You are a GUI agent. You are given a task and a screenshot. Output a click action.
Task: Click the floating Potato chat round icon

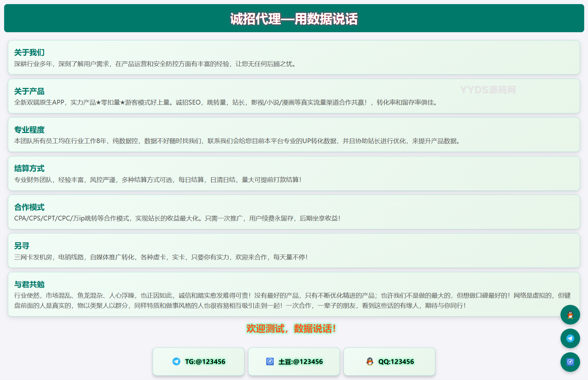click(570, 362)
